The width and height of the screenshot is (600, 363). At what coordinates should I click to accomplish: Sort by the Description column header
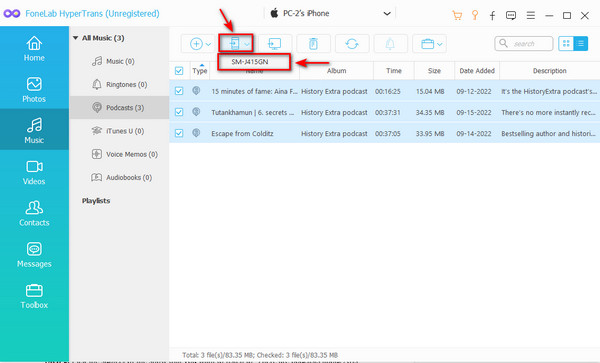[x=549, y=71]
